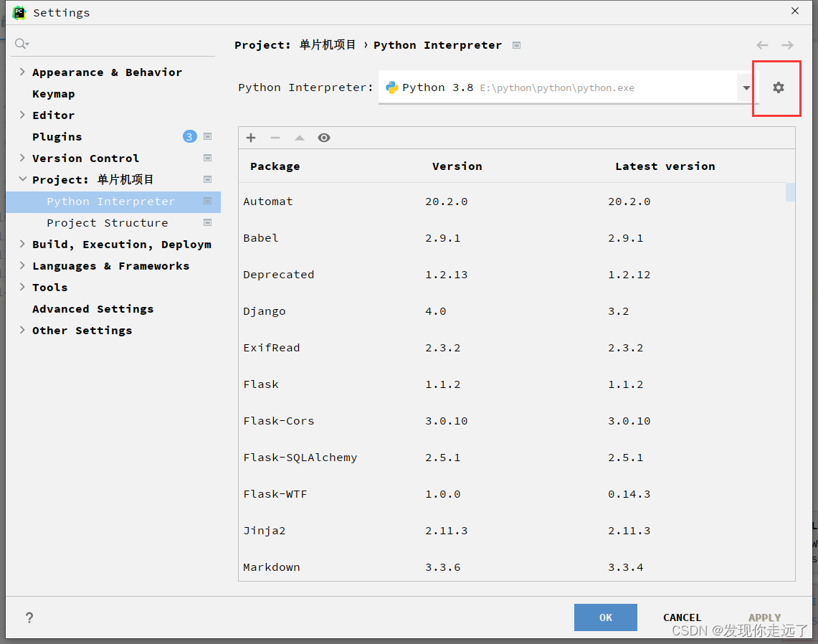Viewport: 818px width, 644px height.
Task: Expand Appearance & Behavior section
Action: [22, 72]
